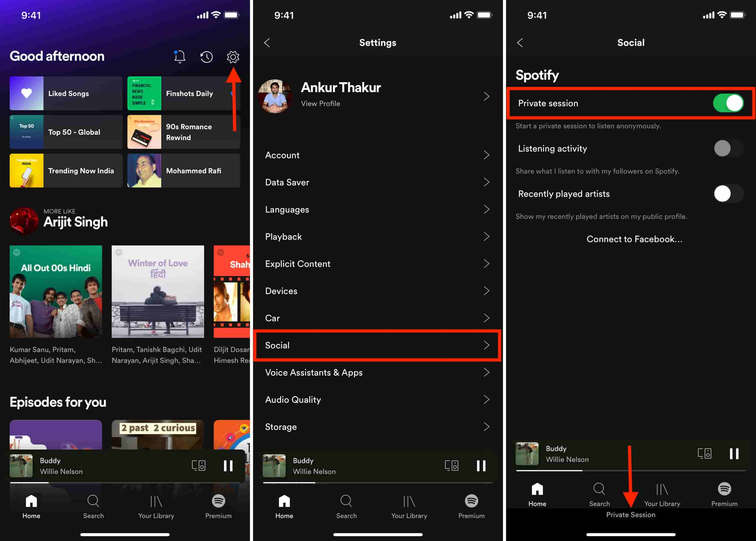Viewport: 756px width, 541px height.
Task: Expand the Account settings section
Action: [377, 155]
